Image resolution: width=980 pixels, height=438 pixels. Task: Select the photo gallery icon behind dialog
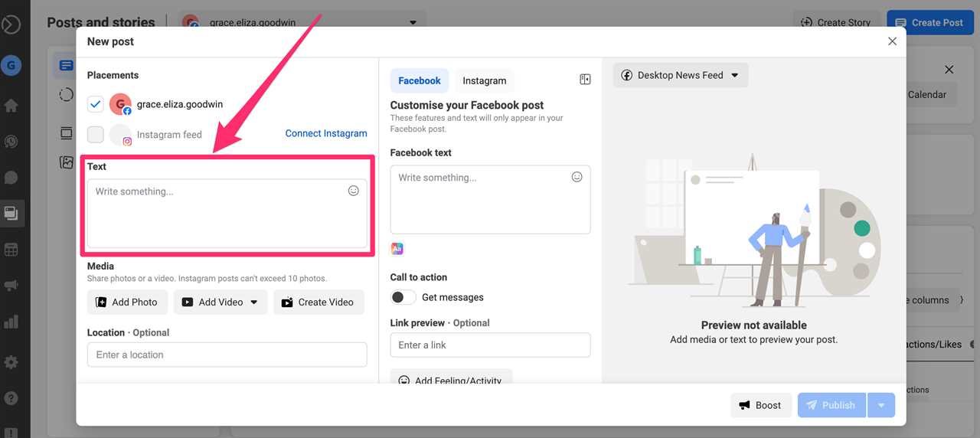(x=67, y=162)
